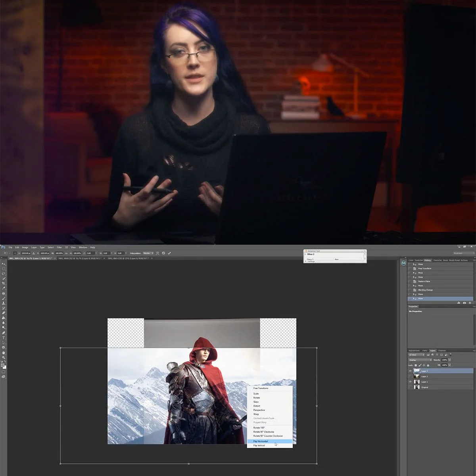Pick the Zoom tool from the toolbar
This screenshot has width=476, height=476.
click(x=4, y=357)
